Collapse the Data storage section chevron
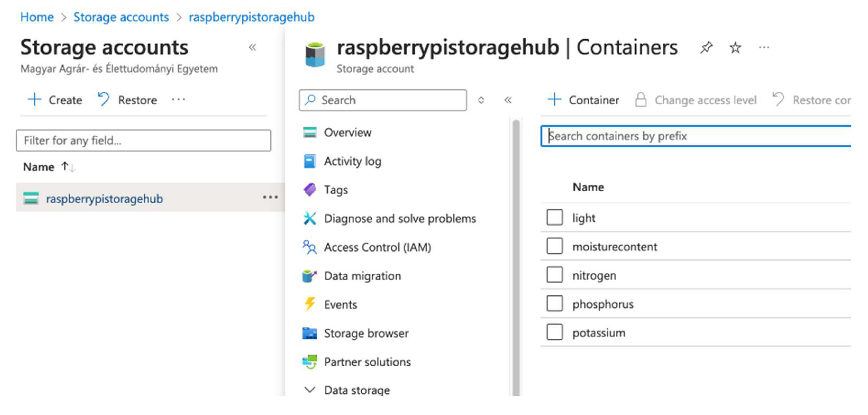This screenshot has width=868, height=415. [x=310, y=390]
